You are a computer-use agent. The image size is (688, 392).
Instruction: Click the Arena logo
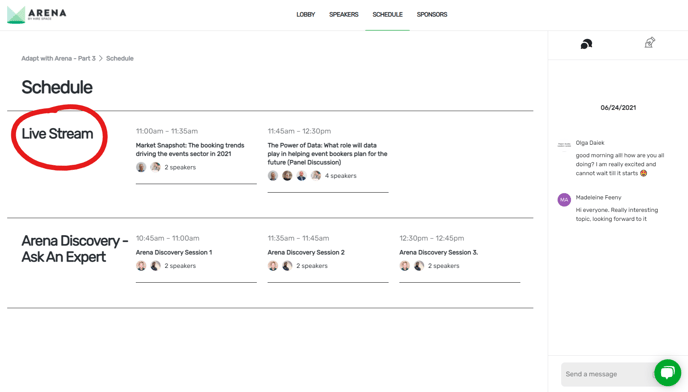coord(36,14)
